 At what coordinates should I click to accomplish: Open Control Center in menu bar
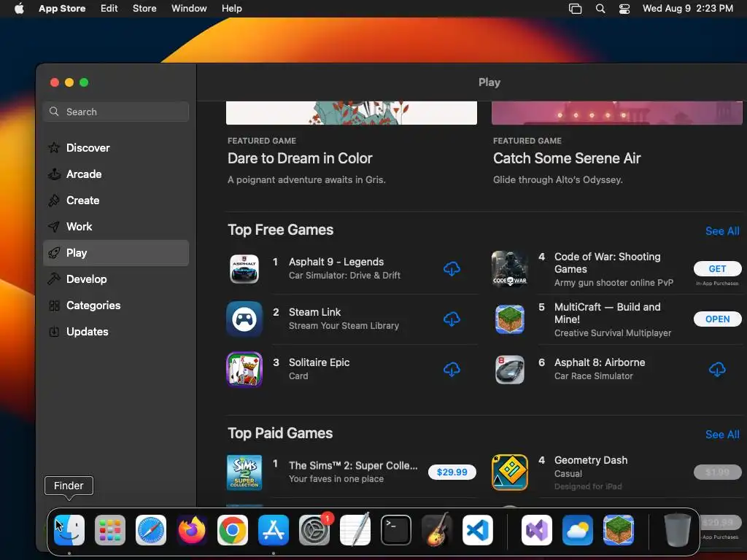coord(624,9)
